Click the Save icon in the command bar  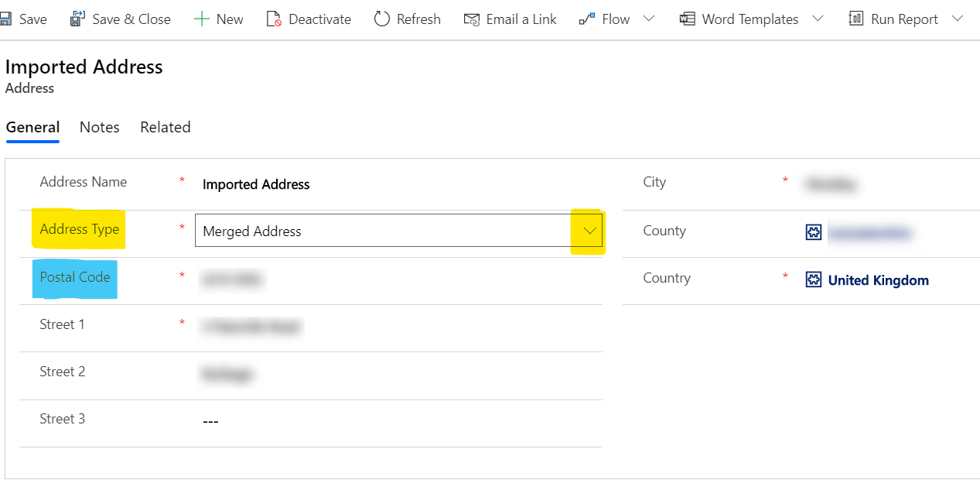[8, 19]
